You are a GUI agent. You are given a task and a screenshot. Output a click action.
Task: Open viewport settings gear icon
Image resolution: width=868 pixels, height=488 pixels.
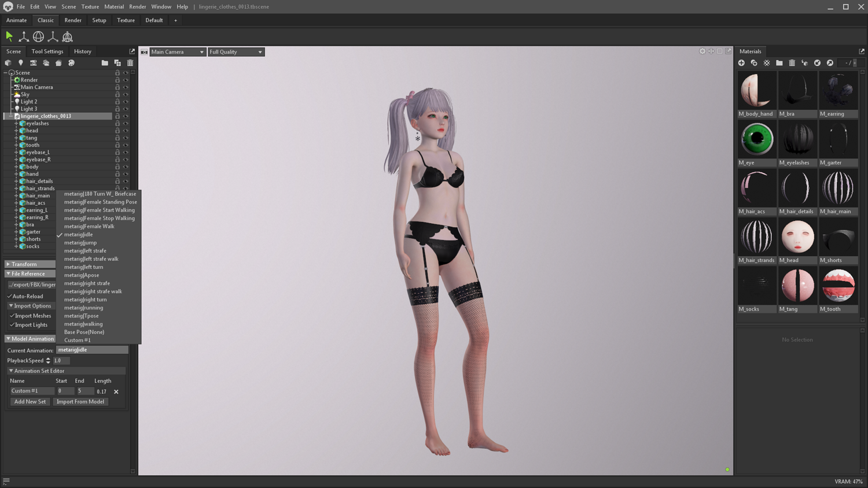point(703,51)
